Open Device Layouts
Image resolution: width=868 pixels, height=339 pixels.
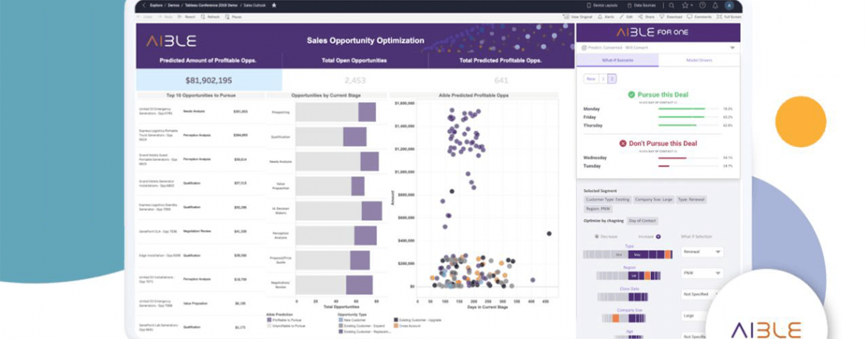click(604, 5)
